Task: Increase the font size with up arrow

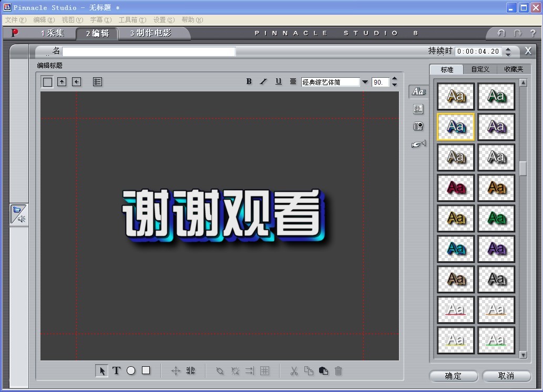Action: point(395,79)
